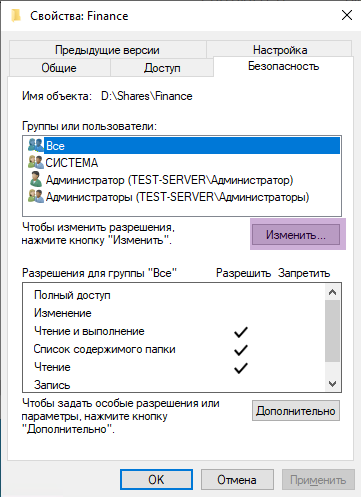The image size is (361, 497).
Task: Open Дополнительно advanced permissions
Action: click(296, 411)
